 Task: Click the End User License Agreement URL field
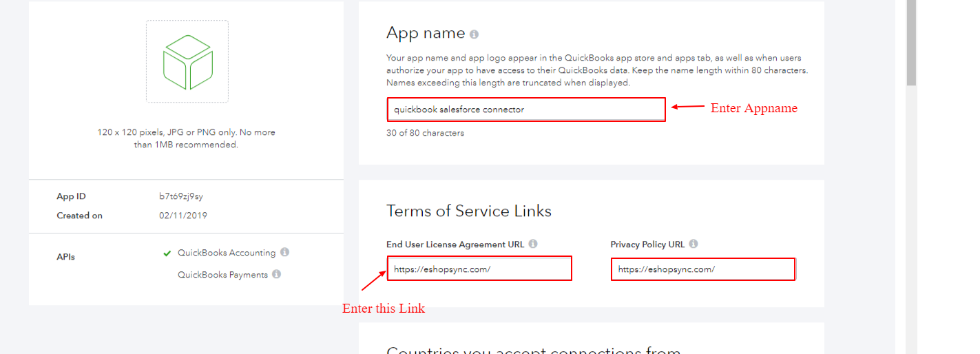tap(479, 269)
